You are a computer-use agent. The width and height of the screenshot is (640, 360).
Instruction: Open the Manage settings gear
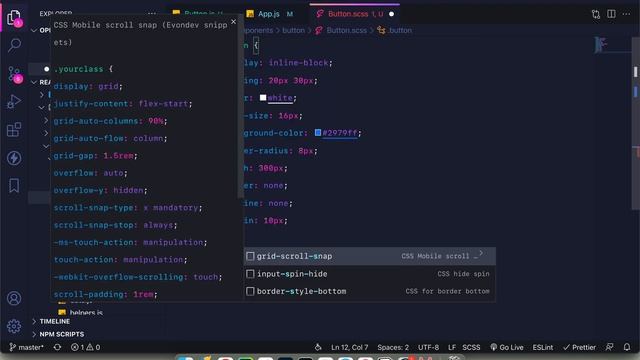(x=14, y=326)
